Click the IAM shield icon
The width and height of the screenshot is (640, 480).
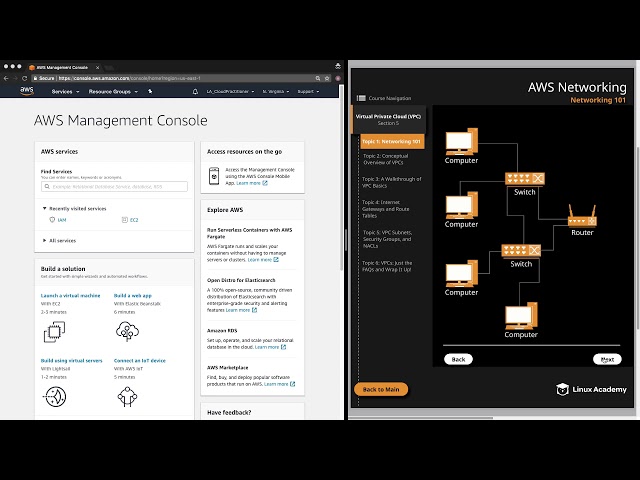(52, 220)
